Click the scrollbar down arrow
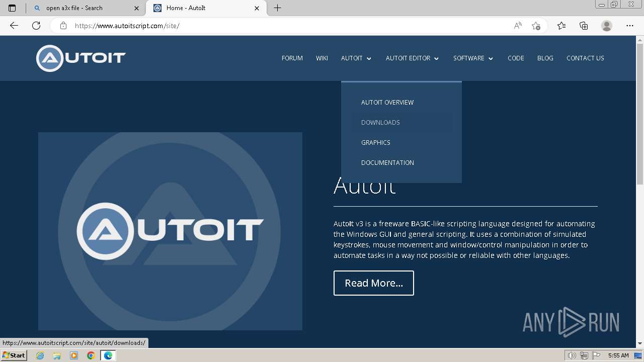Image resolution: width=644 pixels, height=362 pixels. (x=640, y=343)
